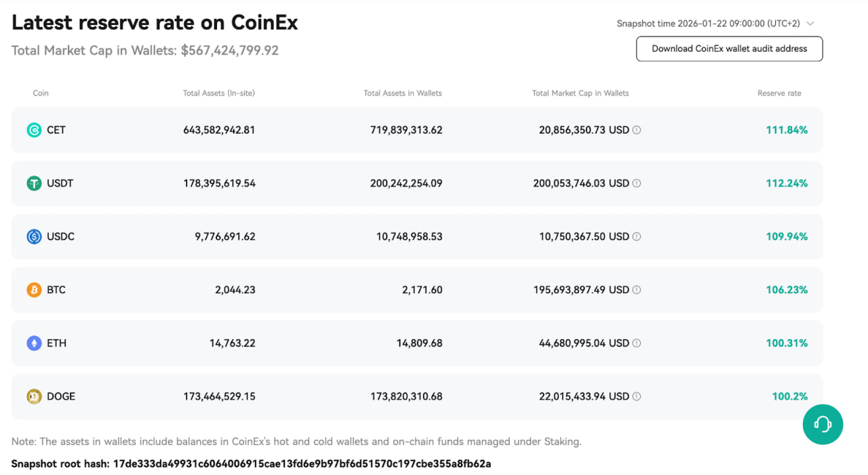
Task: Click info icon beside USDT market cap
Action: pos(637,183)
